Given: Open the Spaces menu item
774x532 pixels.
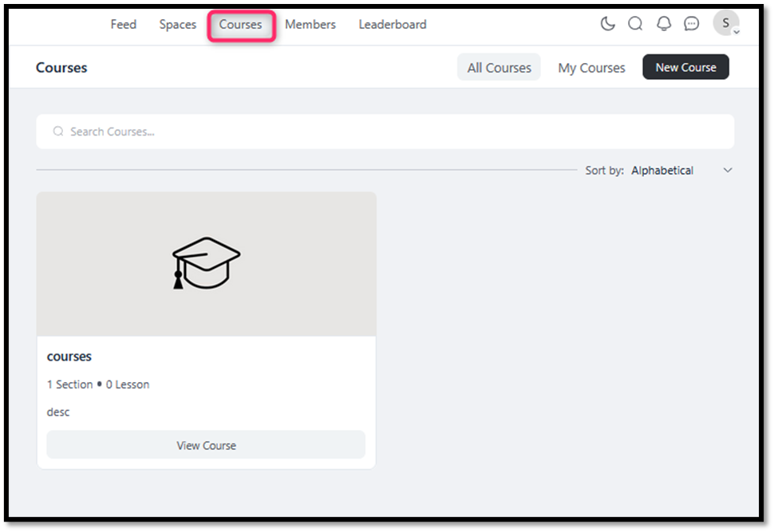Looking at the screenshot, I should [177, 25].
